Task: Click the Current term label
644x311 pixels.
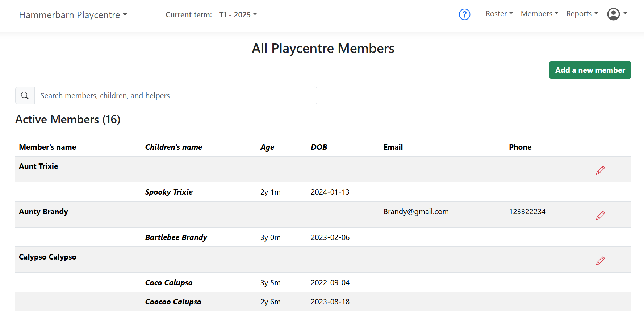Action: click(x=189, y=15)
